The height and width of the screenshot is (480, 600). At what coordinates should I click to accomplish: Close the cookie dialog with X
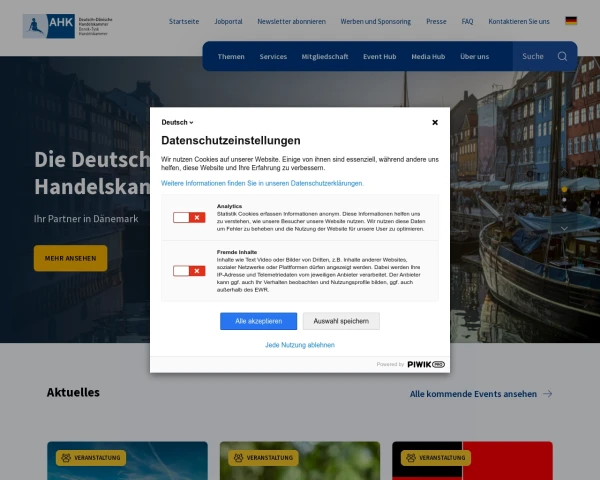[435, 122]
